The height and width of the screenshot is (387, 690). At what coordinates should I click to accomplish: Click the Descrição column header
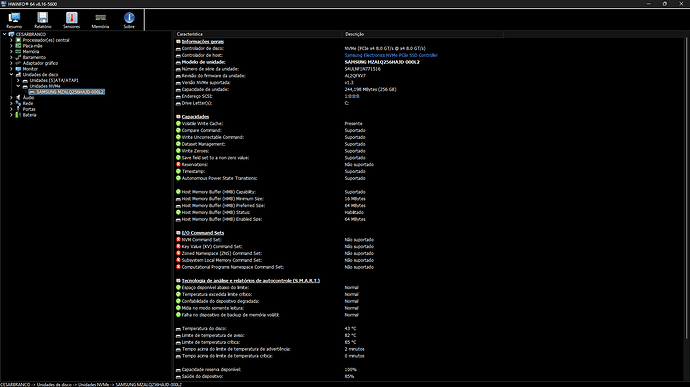[x=423, y=34]
